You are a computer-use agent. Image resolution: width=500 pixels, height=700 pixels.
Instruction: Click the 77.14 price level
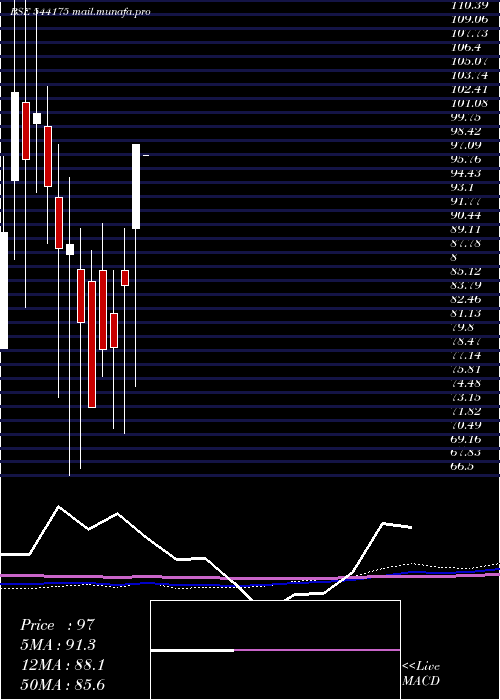click(466, 355)
